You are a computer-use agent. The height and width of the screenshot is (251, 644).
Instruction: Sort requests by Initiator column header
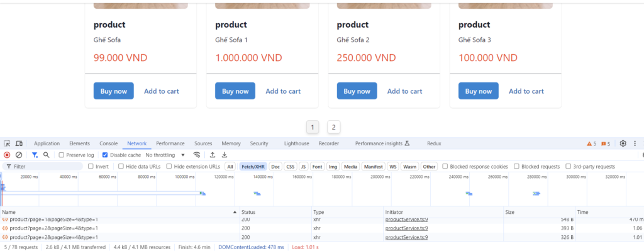[x=443, y=213]
